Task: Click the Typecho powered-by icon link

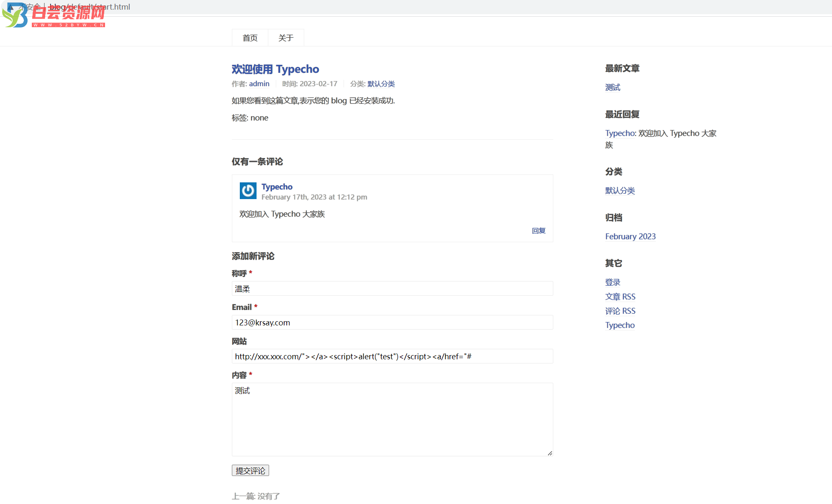Action: point(620,325)
